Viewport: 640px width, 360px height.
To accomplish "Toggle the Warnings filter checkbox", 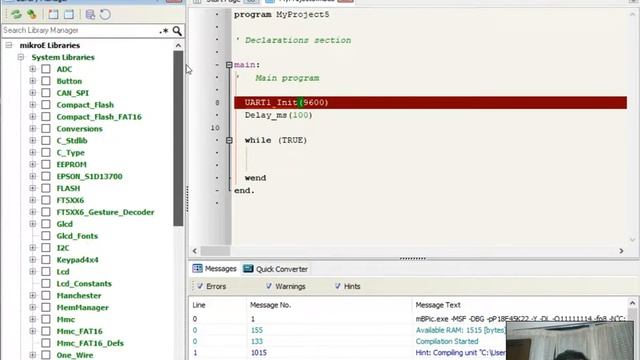I will 269,286.
